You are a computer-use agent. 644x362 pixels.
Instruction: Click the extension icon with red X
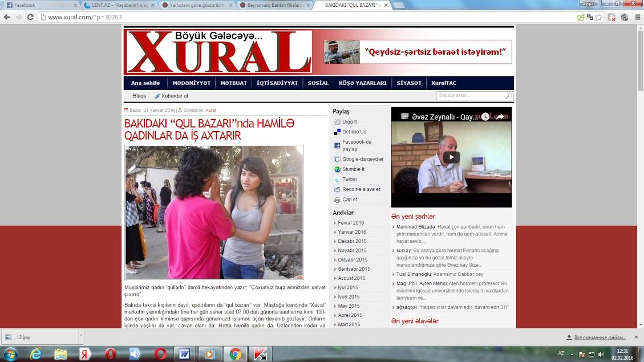pyautogui.click(x=611, y=17)
